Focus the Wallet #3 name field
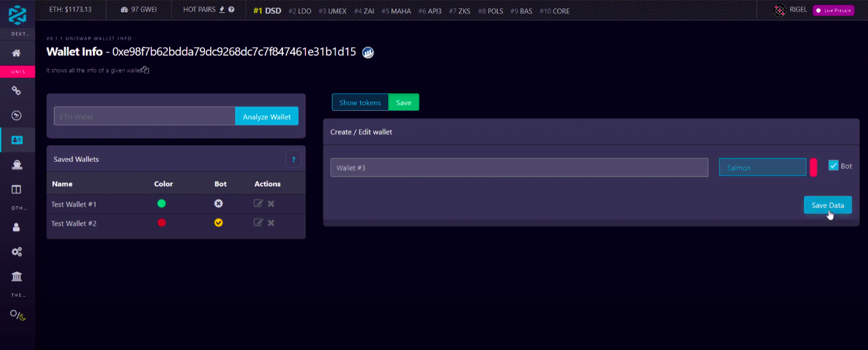Viewport: 868px width, 350px height. point(520,168)
